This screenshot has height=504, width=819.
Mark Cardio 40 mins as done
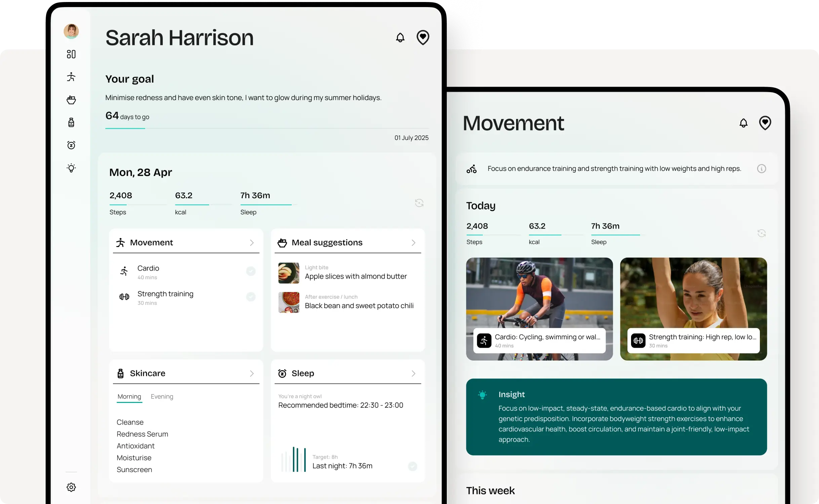(251, 271)
